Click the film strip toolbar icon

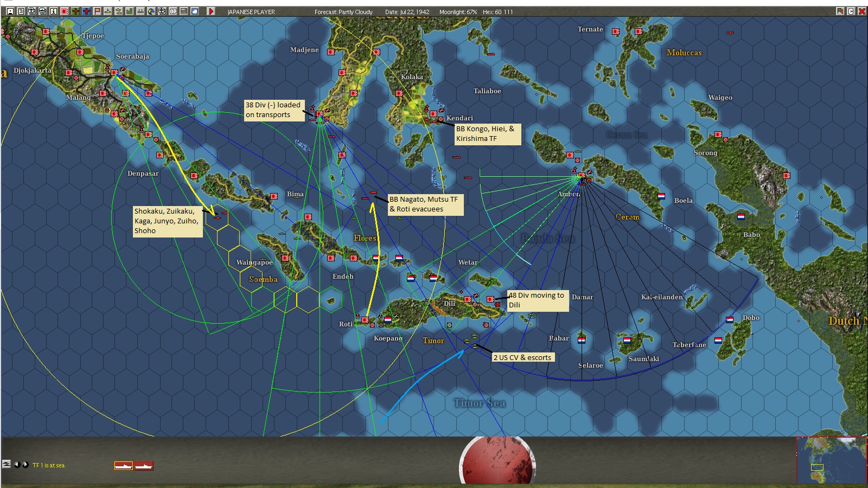(184, 11)
